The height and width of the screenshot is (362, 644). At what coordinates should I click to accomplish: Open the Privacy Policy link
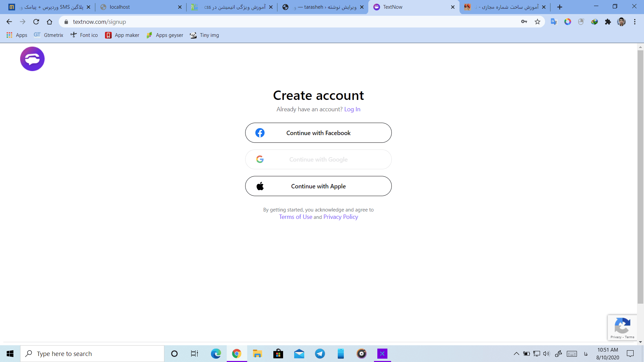(340, 217)
